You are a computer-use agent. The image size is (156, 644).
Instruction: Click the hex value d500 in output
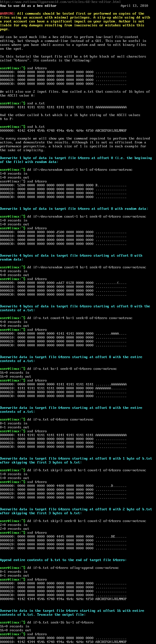click(x=60, y=232)
